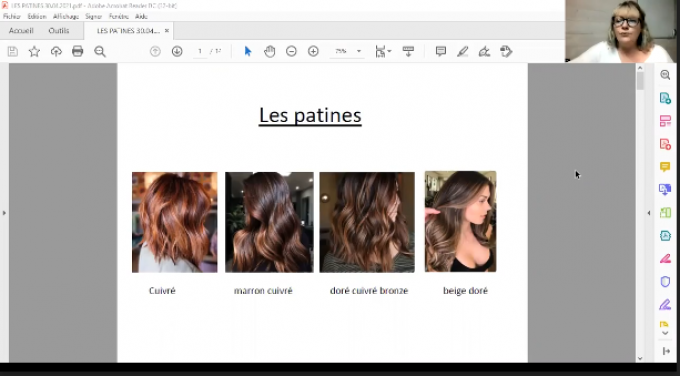Go to next page arrow

pos(177,51)
